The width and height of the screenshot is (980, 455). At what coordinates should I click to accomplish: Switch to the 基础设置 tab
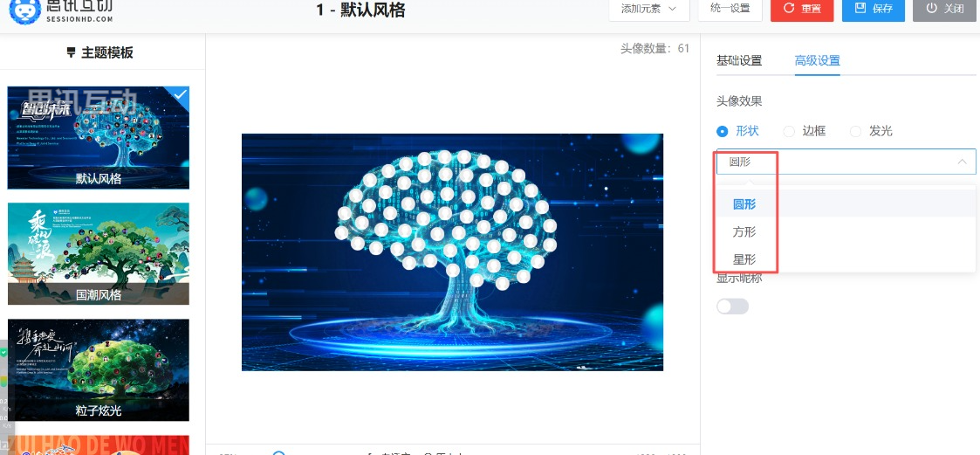click(x=739, y=61)
